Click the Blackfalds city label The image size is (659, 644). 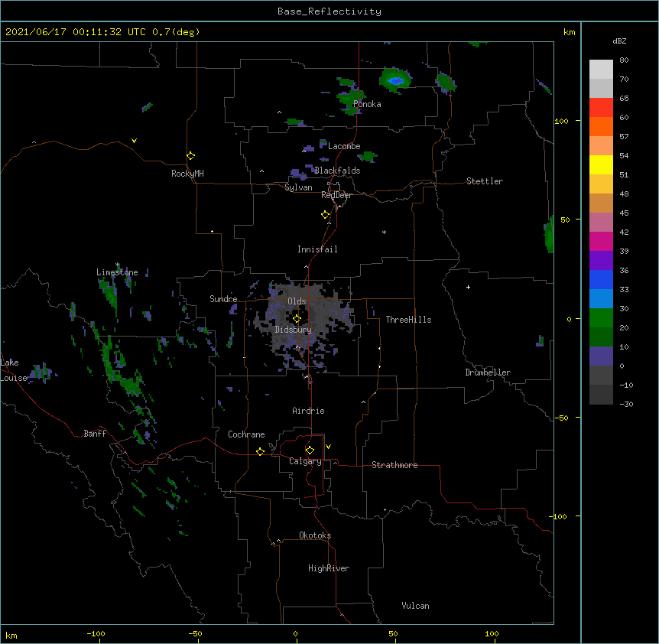[x=337, y=171]
